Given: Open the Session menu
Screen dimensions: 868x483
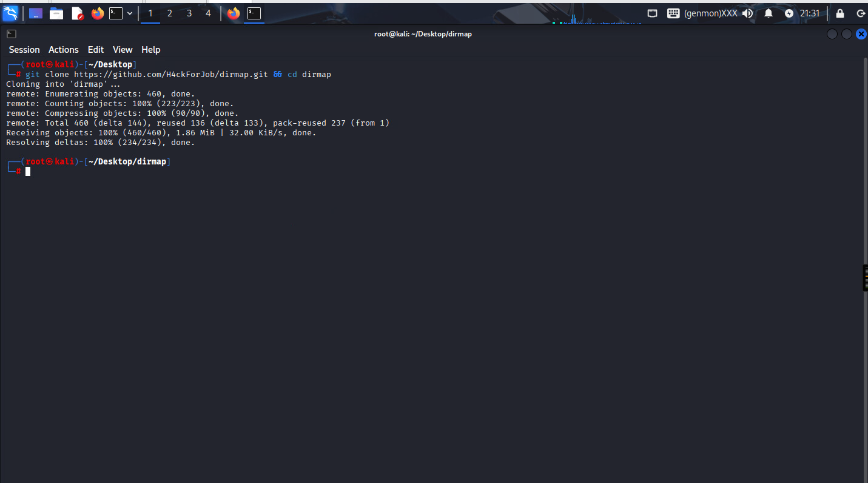Looking at the screenshot, I should [x=24, y=50].
